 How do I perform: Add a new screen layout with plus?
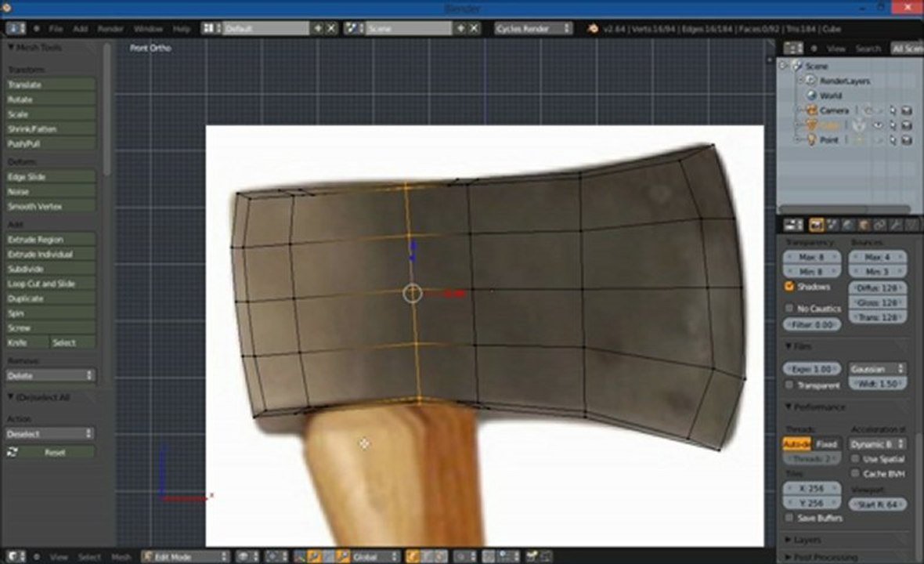pos(318,28)
